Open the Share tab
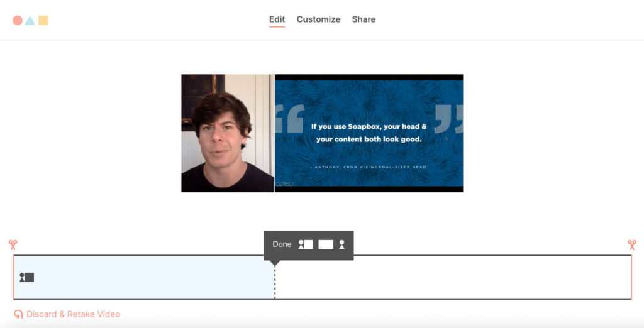The image size is (644, 328). (364, 19)
